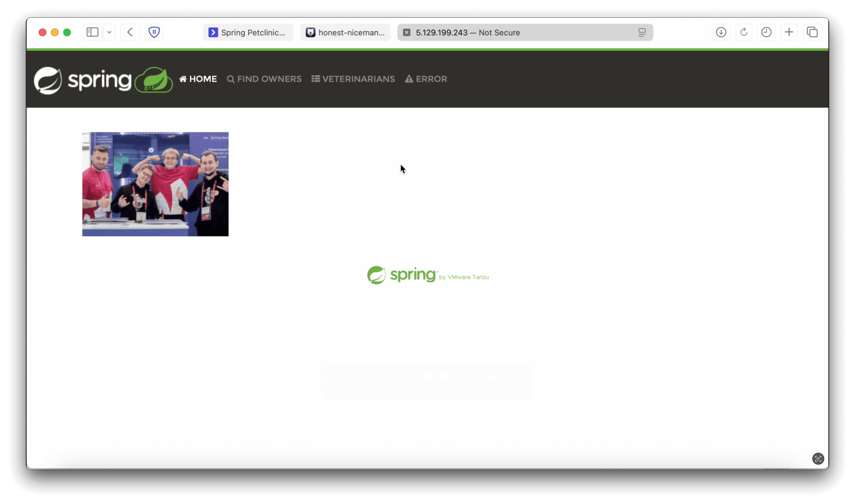Click the green Spring leaf badge
The width and height of the screenshot is (855, 504).
click(154, 80)
